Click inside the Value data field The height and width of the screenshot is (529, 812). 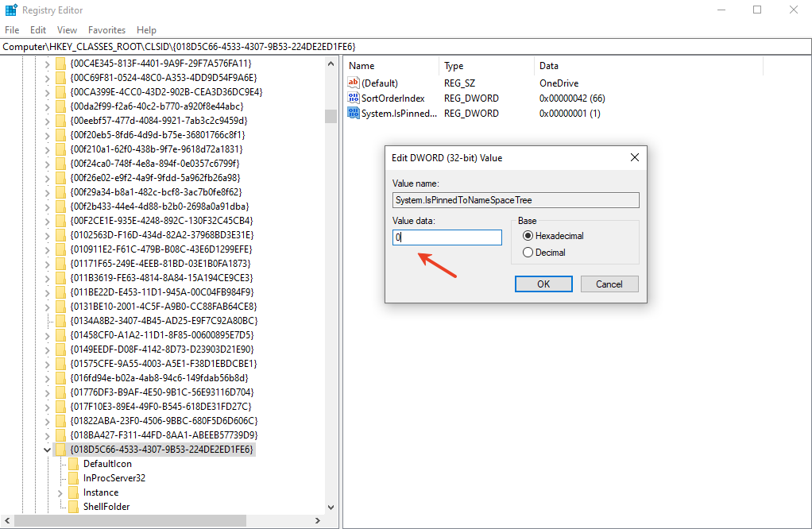tap(447, 237)
